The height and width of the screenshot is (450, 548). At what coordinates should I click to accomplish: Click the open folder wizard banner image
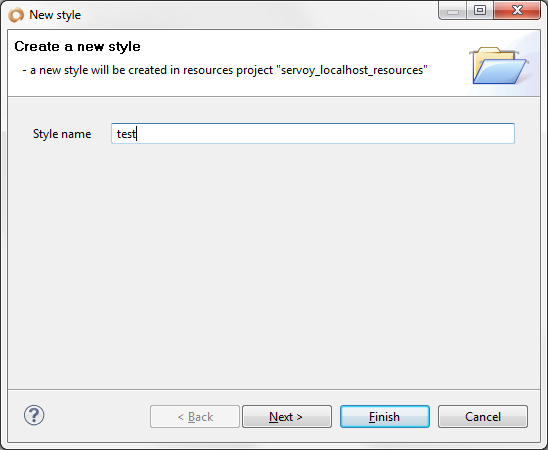[x=499, y=66]
